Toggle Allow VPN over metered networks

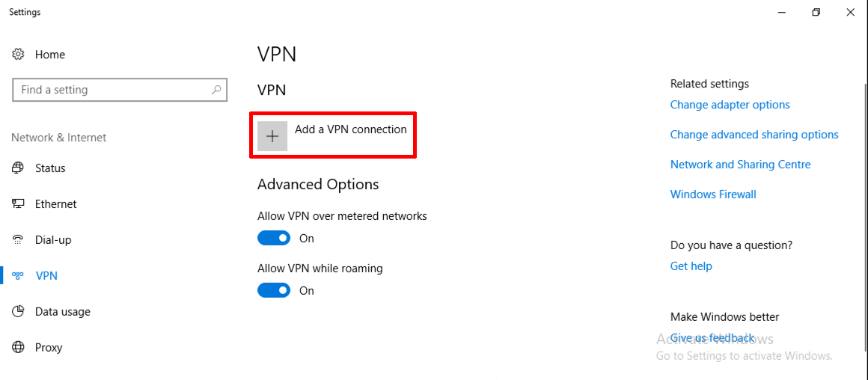[x=274, y=239]
